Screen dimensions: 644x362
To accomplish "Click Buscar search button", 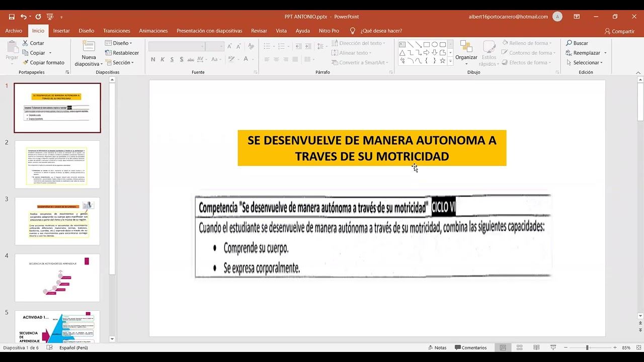I will [577, 43].
